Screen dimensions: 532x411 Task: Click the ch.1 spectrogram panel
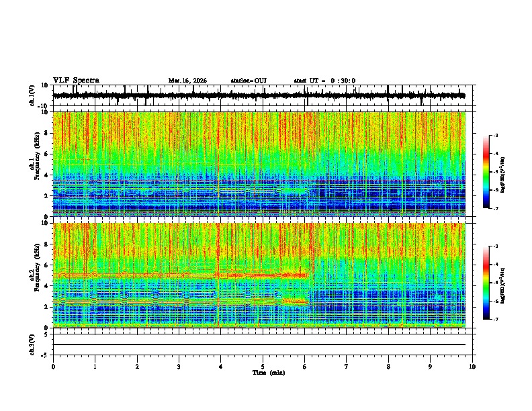click(x=259, y=164)
